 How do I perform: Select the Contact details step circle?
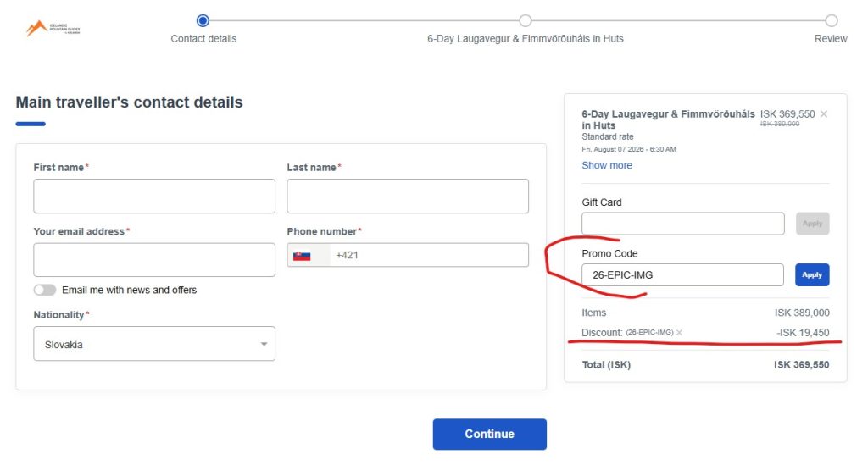tap(203, 20)
